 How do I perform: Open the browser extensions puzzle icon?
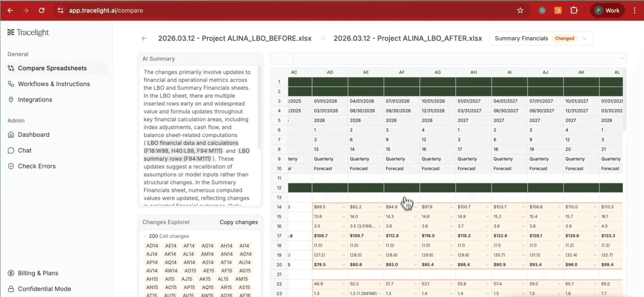point(574,10)
